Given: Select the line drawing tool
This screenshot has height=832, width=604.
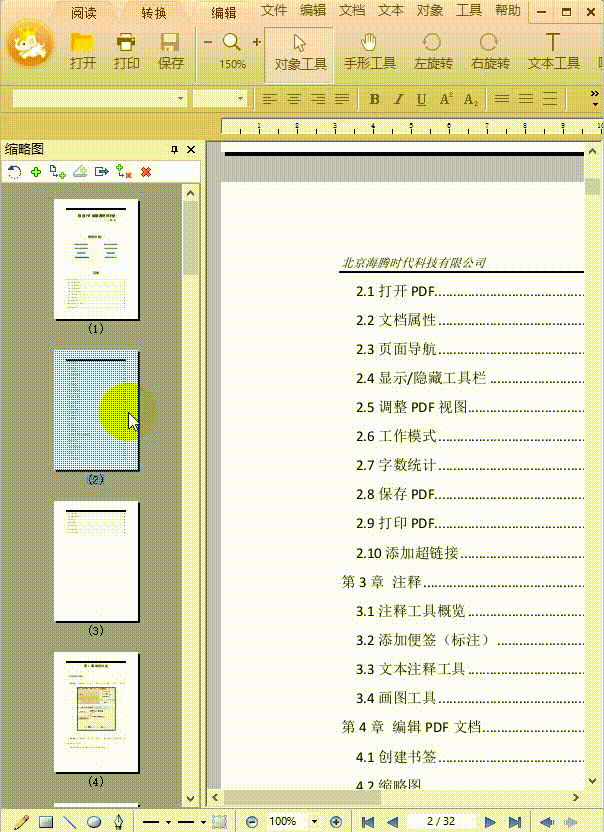Looking at the screenshot, I should [70, 822].
